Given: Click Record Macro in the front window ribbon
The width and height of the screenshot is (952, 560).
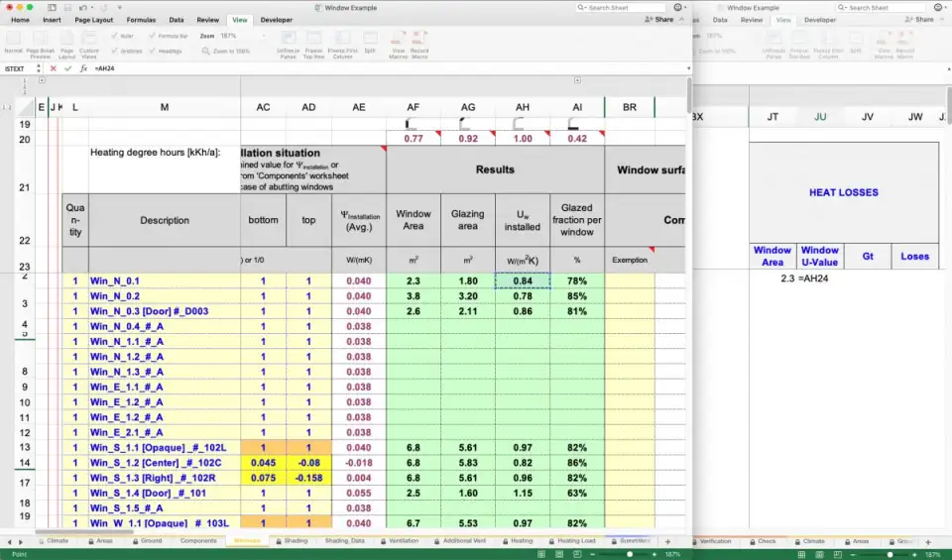Looking at the screenshot, I should tap(418, 44).
